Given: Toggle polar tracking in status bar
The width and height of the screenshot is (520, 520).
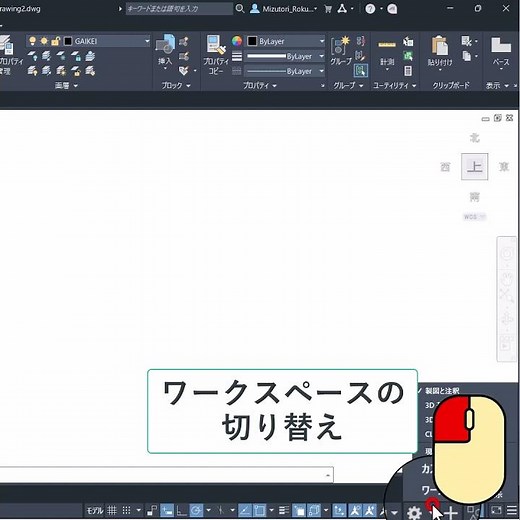Looking at the screenshot, I should (196, 510).
